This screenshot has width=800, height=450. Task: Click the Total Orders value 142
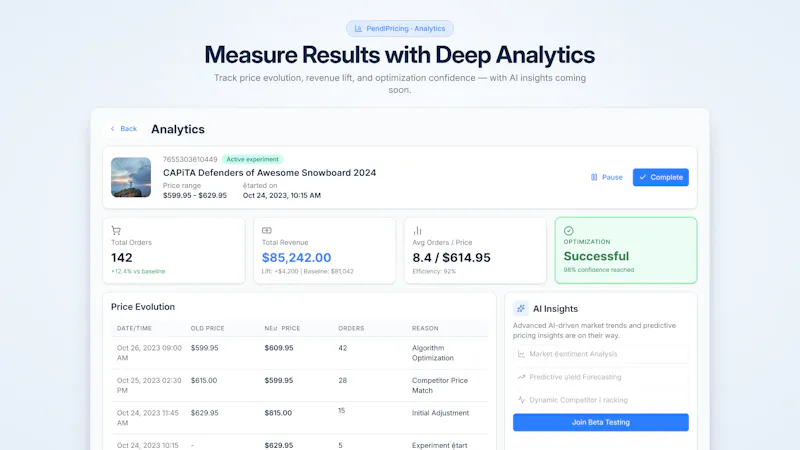click(x=121, y=258)
